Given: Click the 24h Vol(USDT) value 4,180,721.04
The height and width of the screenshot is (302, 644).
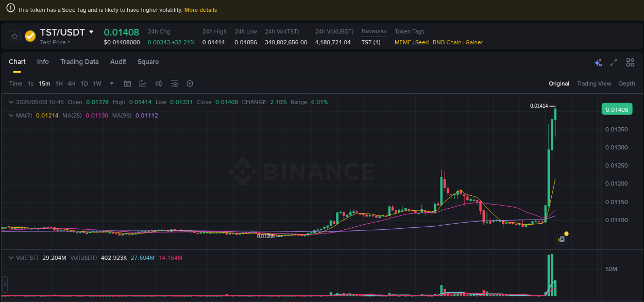Looking at the screenshot, I should click(333, 42).
